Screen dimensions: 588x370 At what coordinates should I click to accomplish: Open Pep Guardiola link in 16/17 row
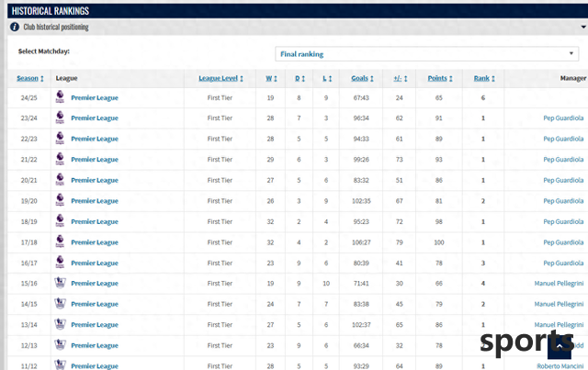[x=563, y=263]
